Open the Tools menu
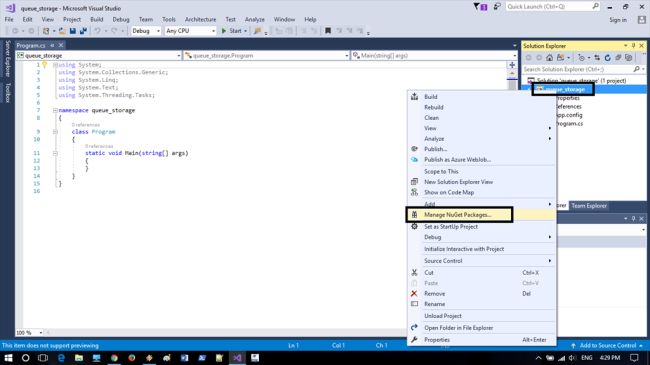Screen dimensions: 650x365 coord(169,19)
